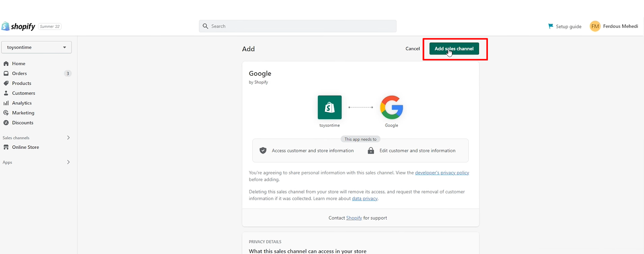Viewport: 644px width, 254px height.
Task: Click the Orders inbox icon
Action: pyautogui.click(x=6, y=73)
